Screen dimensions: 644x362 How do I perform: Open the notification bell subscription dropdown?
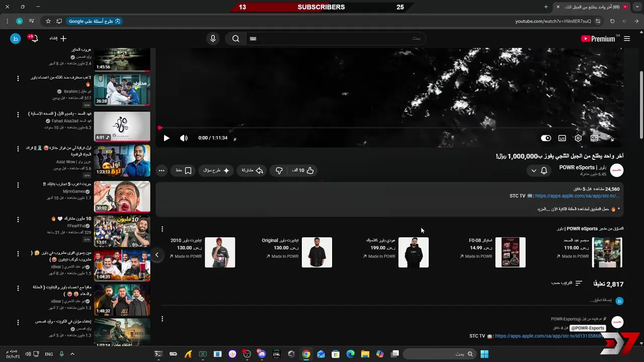[x=538, y=170]
